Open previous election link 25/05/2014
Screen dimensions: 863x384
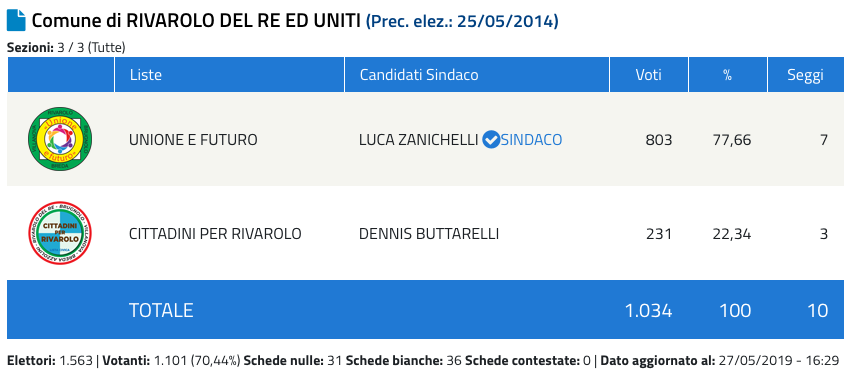462,21
